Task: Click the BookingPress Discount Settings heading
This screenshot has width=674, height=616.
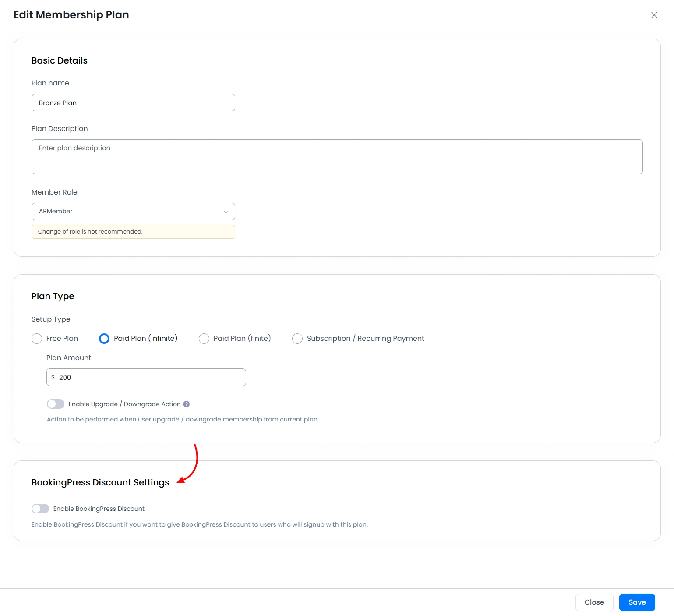Action: pyautogui.click(x=100, y=482)
